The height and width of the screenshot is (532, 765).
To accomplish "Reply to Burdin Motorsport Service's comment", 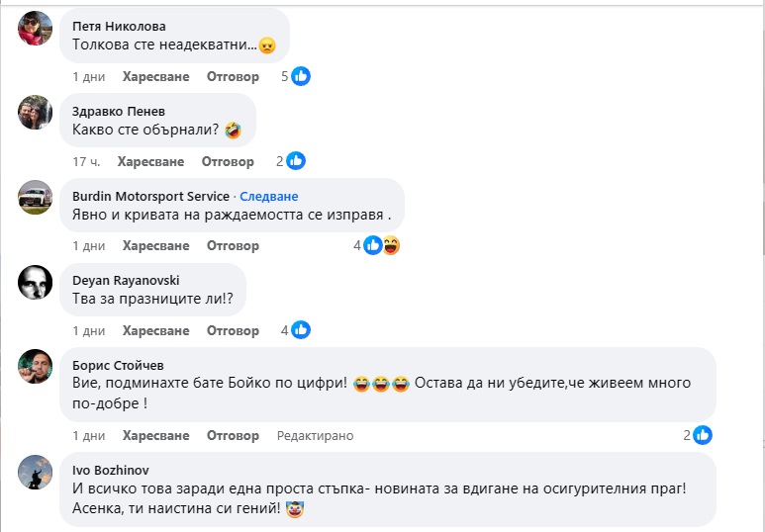I will (233, 246).
